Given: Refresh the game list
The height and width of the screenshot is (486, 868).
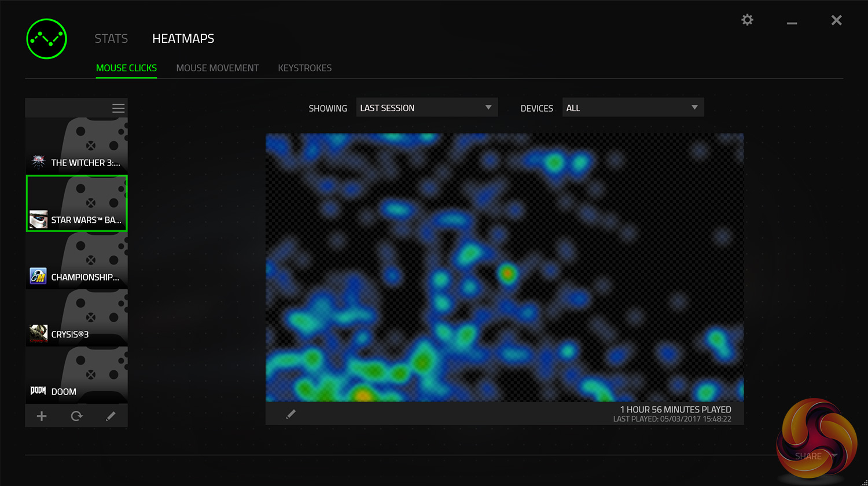Looking at the screenshot, I should [x=76, y=416].
